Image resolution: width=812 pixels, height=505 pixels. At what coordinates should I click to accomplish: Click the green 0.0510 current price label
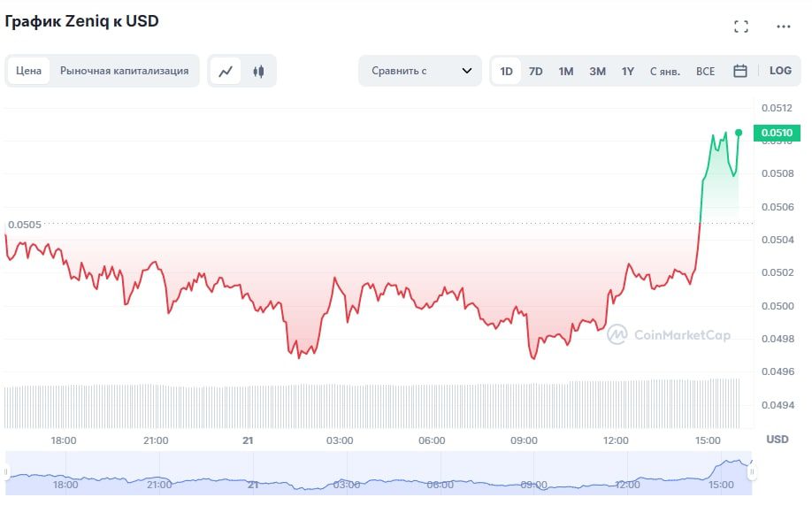[x=777, y=134]
